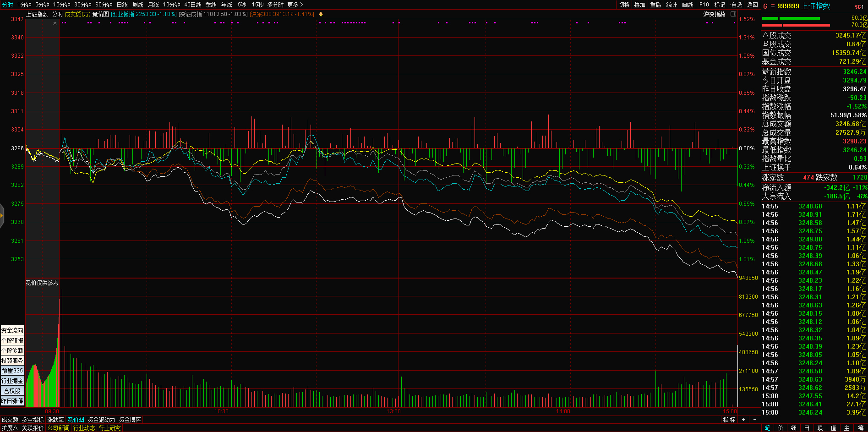Click the orange up-down arrow icon after 沪深300
Screen dimensions: 868x432
tap(321, 14)
